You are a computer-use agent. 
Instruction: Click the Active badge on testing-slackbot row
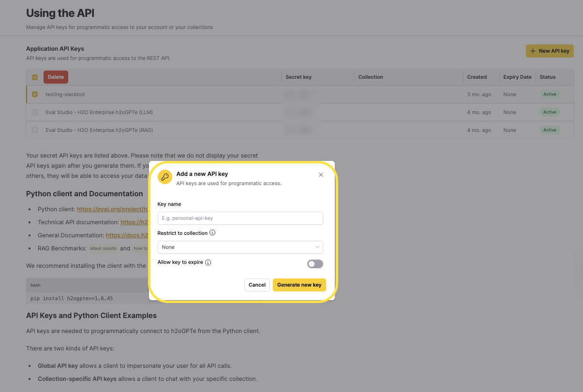[x=550, y=94]
